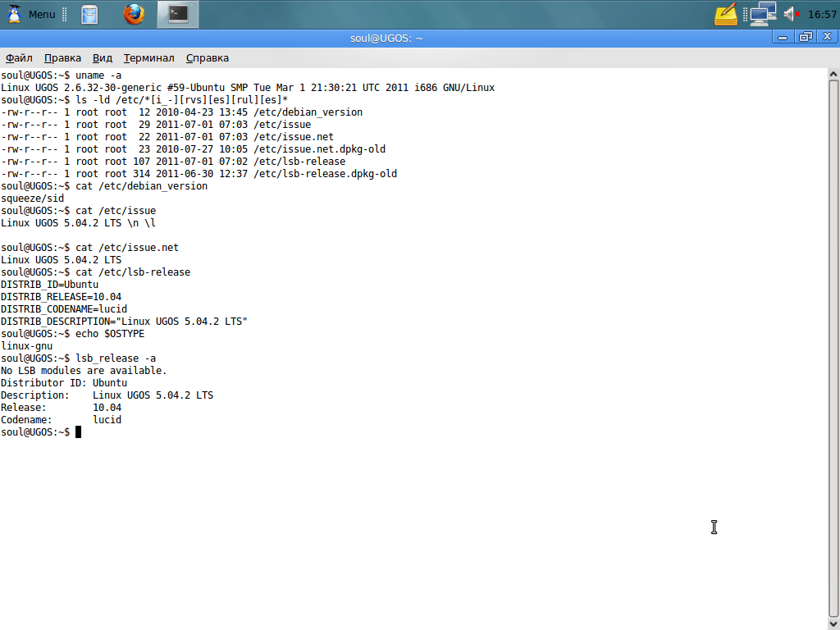
Task: Close the soul@UGOS terminal window
Action: tap(827, 37)
